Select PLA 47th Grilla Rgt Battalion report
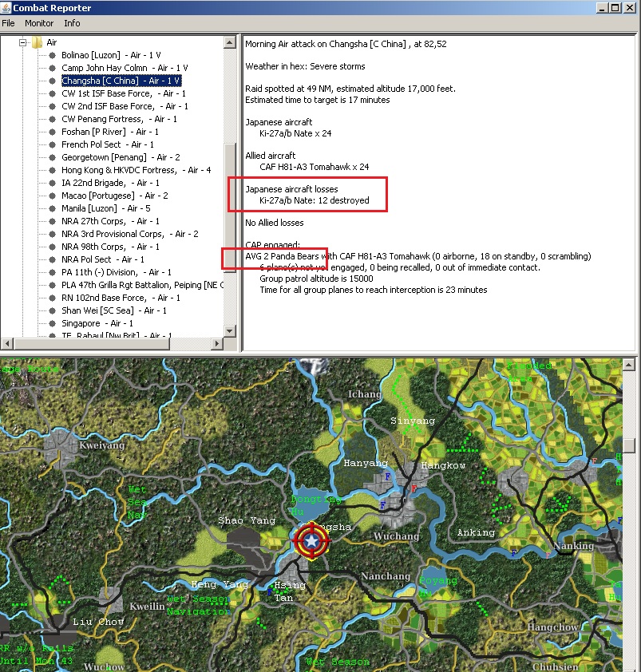This screenshot has height=672, width=641. tap(142, 285)
